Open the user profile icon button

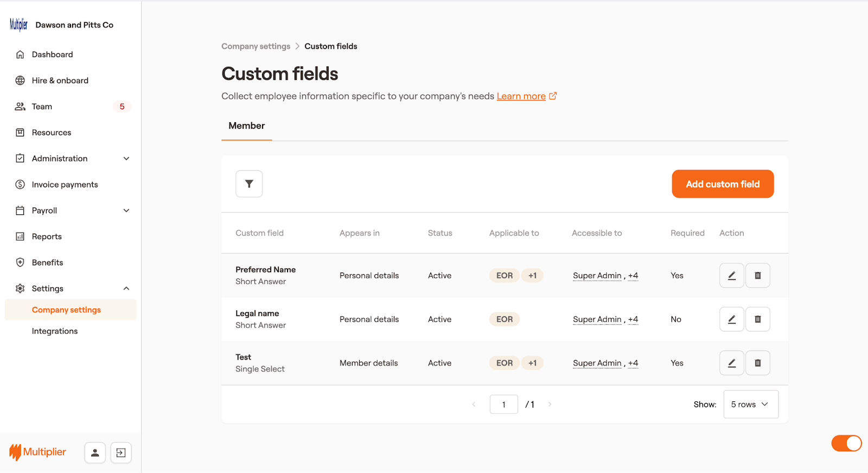pyautogui.click(x=95, y=452)
